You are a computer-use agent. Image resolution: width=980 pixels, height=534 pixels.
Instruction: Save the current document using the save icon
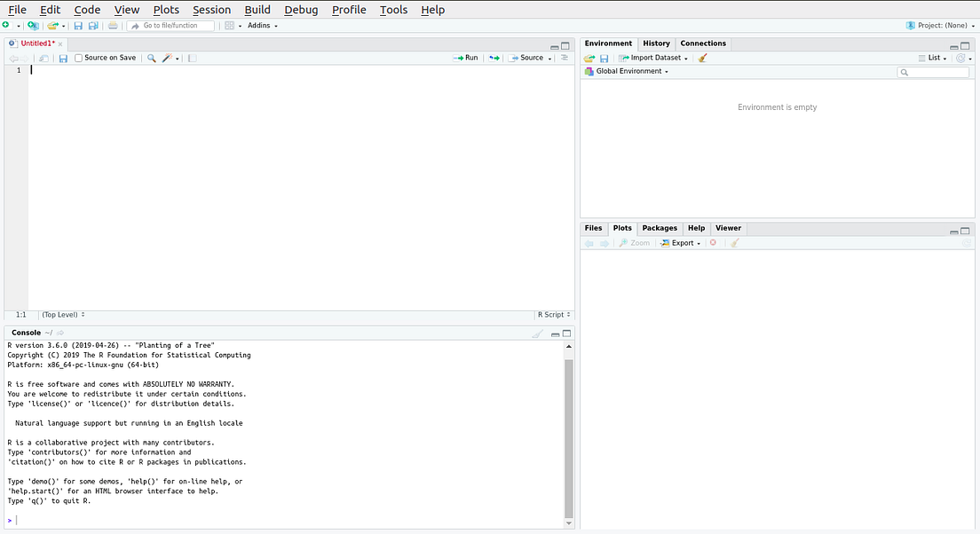tap(79, 25)
